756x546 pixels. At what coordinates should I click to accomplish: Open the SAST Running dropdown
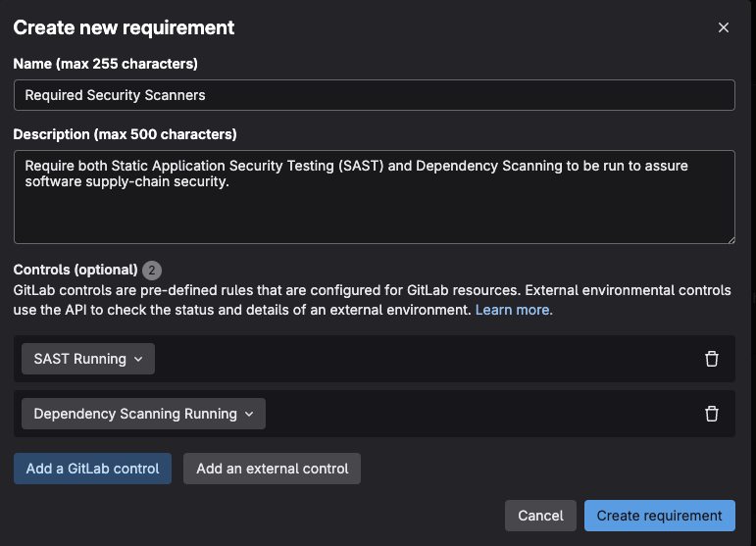88,359
